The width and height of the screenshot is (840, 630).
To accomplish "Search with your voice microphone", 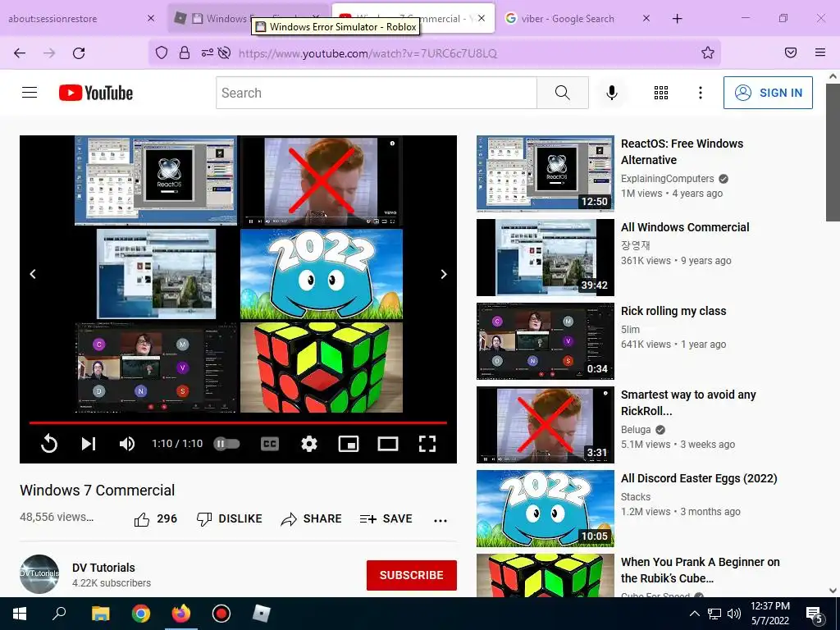I will coord(612,93).
